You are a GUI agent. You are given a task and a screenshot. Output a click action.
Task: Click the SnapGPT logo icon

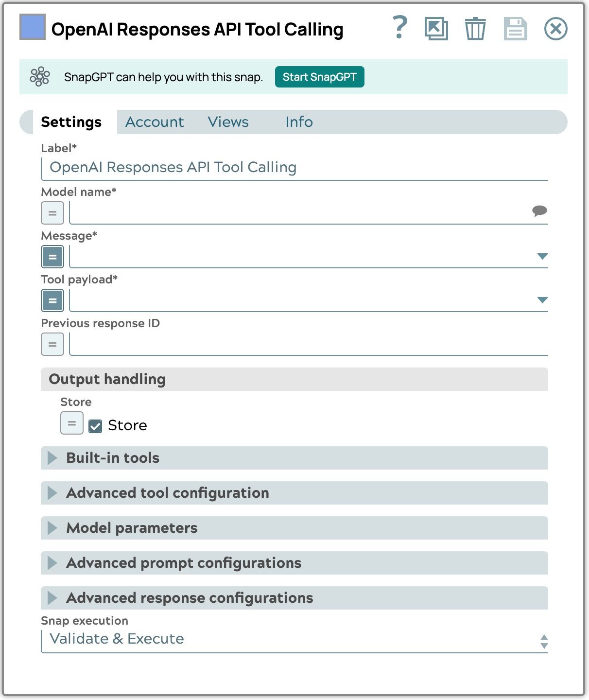[x=40, y=77]
